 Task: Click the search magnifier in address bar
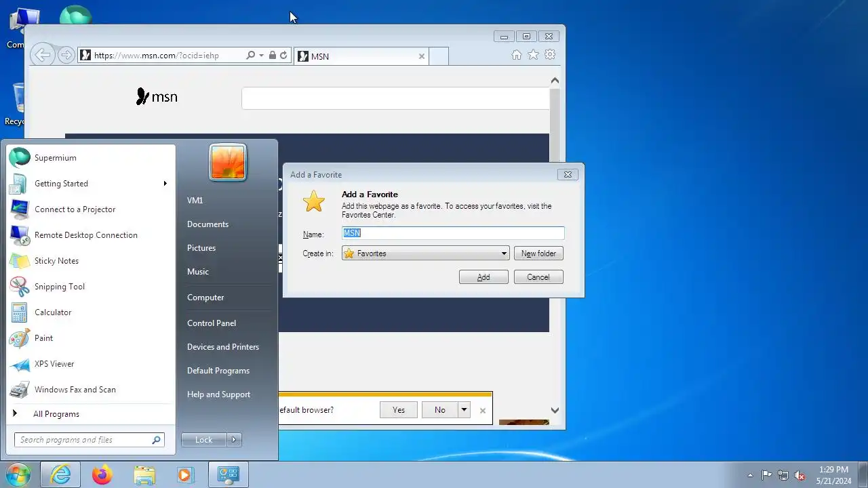[250, 56]
